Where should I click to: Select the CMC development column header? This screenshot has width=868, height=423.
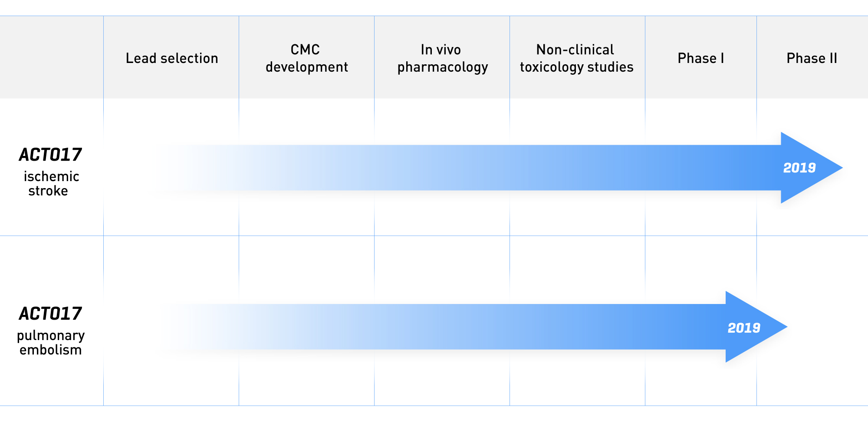[306, 58]
